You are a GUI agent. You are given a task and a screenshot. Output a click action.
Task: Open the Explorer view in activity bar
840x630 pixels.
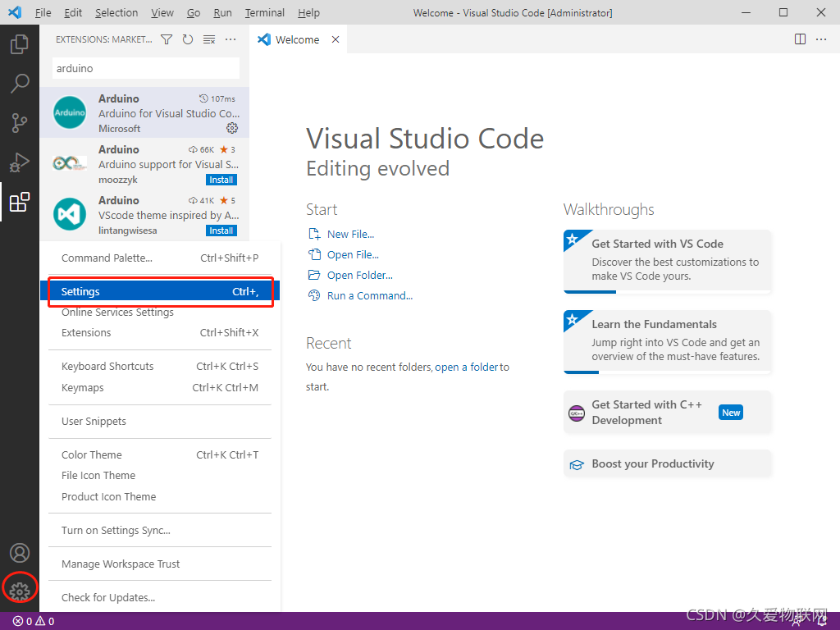pyautogui.click(x=20, y=44)
